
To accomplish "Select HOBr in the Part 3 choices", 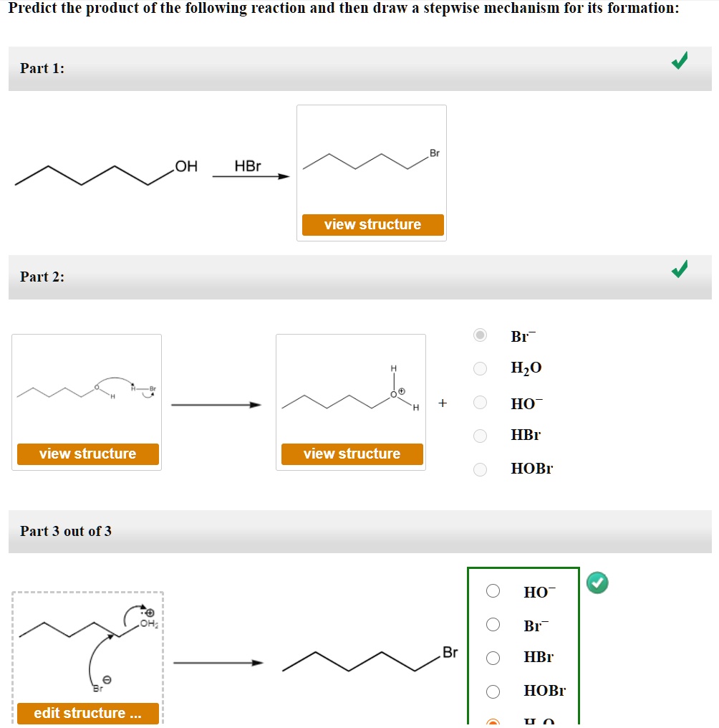I will coord(493,690).
